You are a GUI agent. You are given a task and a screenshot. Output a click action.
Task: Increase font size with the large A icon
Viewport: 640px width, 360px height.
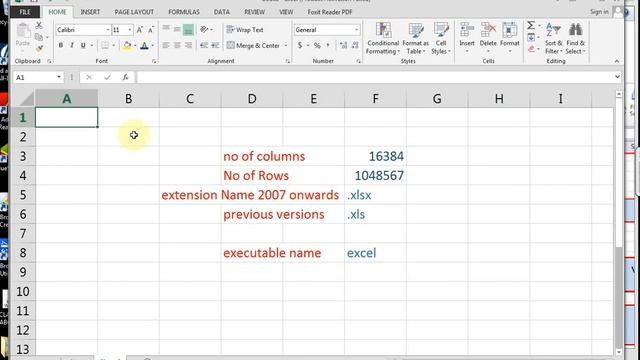pos(140,30)
